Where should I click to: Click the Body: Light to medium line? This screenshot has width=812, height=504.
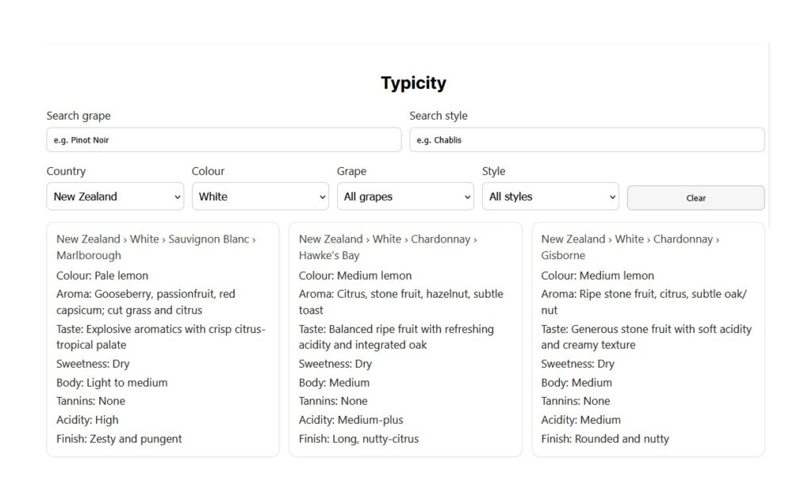tap(112, 383)
